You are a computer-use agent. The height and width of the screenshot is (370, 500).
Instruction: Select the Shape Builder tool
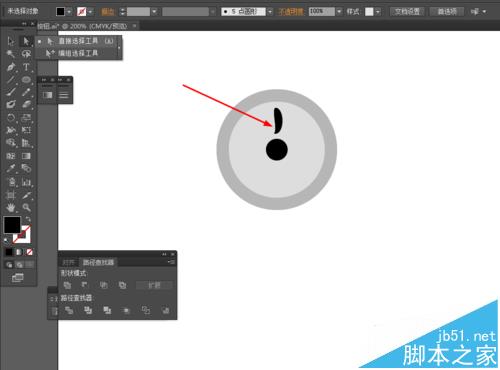point(11,143)
